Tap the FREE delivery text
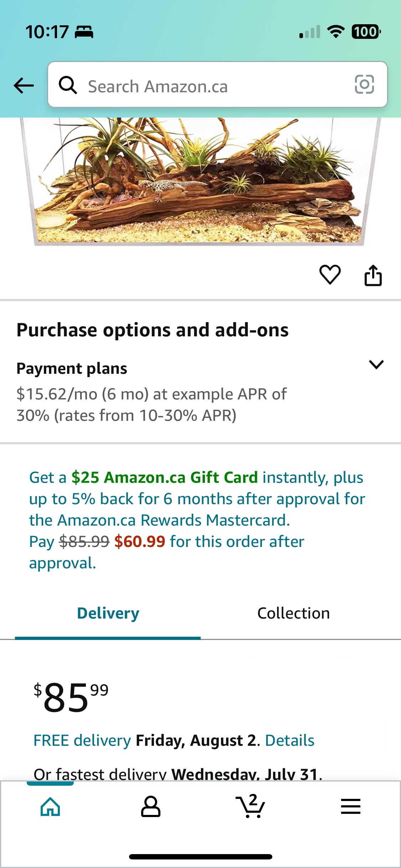401x868 pixels. click(82, 740)
